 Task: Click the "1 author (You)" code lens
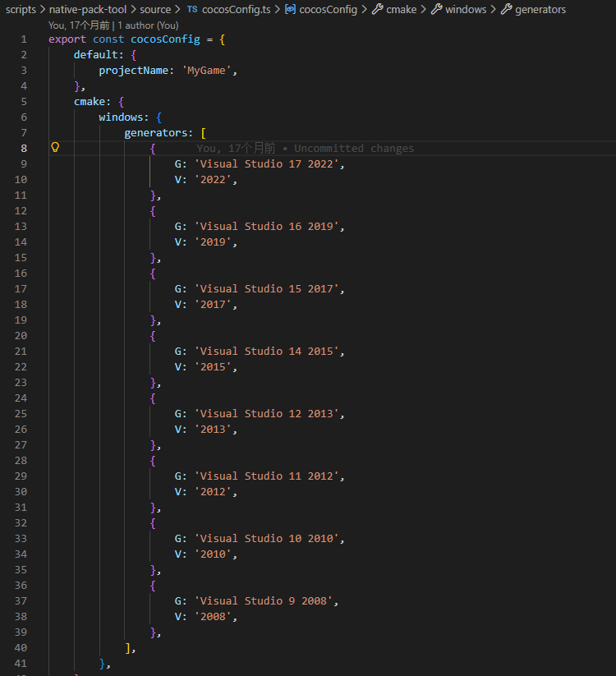coord(148,25)
